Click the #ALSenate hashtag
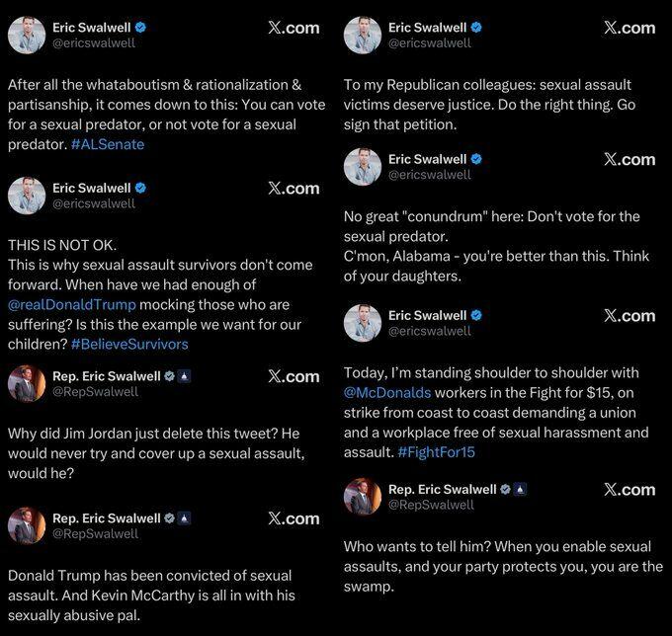Viewport: 672px width, 636px height. pos(108,144)
